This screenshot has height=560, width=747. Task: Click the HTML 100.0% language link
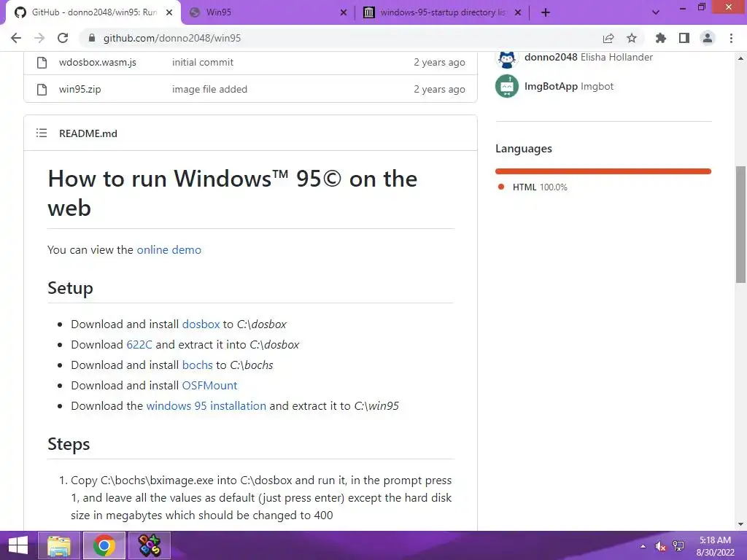pyautogui.click(x=540, y=187)
